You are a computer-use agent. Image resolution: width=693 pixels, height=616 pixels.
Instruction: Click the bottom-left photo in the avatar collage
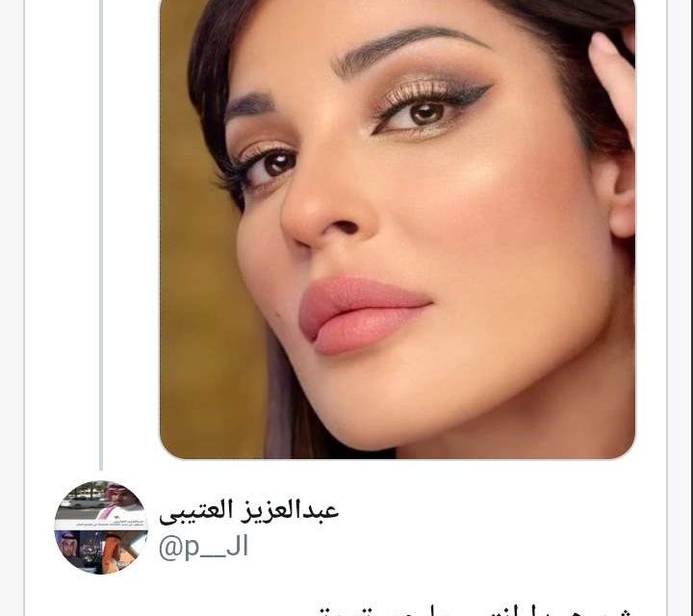coord(78,551)
